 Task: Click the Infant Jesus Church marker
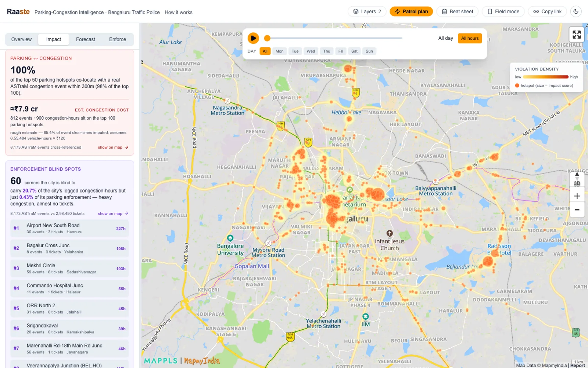[390, 233]
